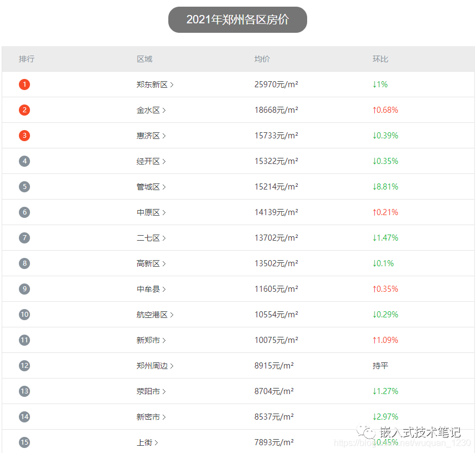Click the ↑0.68% change value
Image resolution: width=476 pixels, height=453 pixels.
pos(385,110)
